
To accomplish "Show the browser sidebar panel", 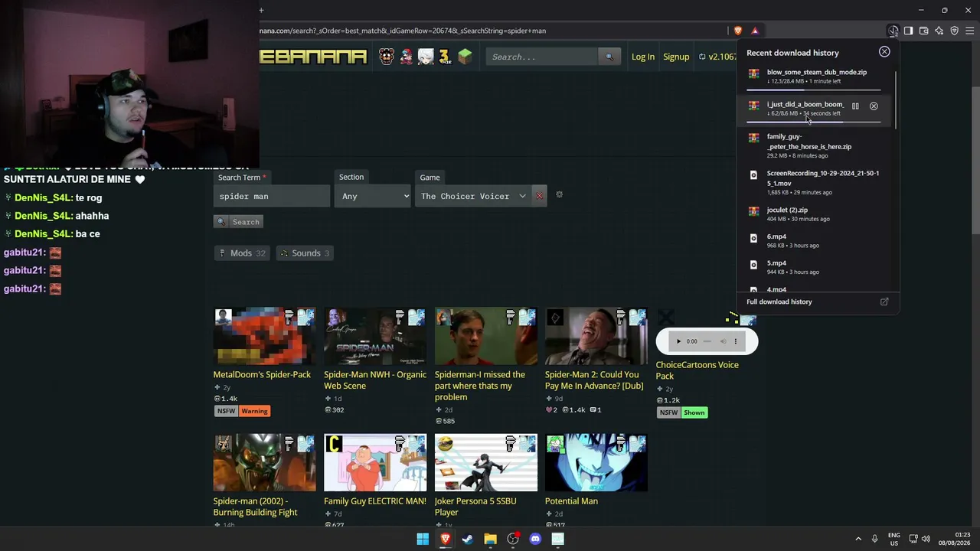I will click(x=909, y=31).
